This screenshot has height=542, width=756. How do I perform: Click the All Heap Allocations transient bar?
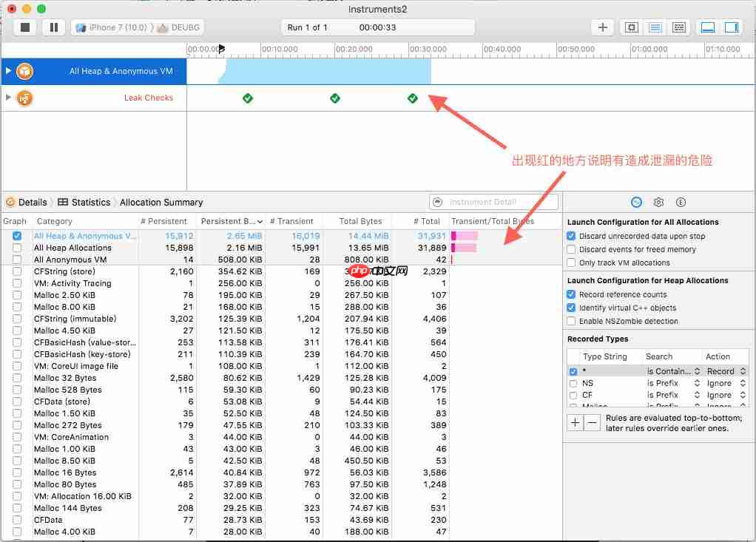464,248
